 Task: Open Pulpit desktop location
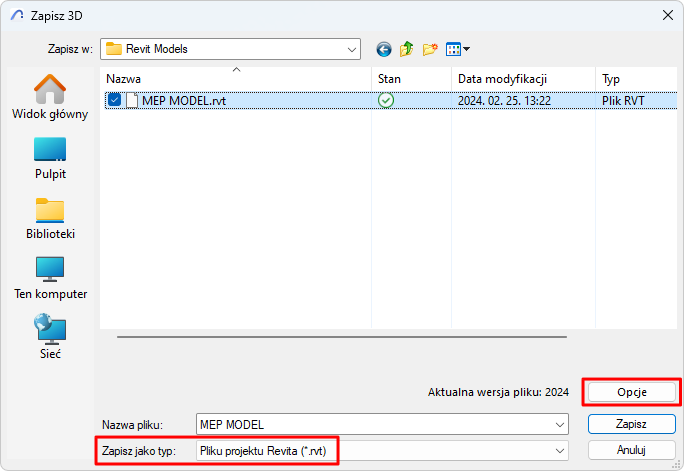(x=50, y=158)
